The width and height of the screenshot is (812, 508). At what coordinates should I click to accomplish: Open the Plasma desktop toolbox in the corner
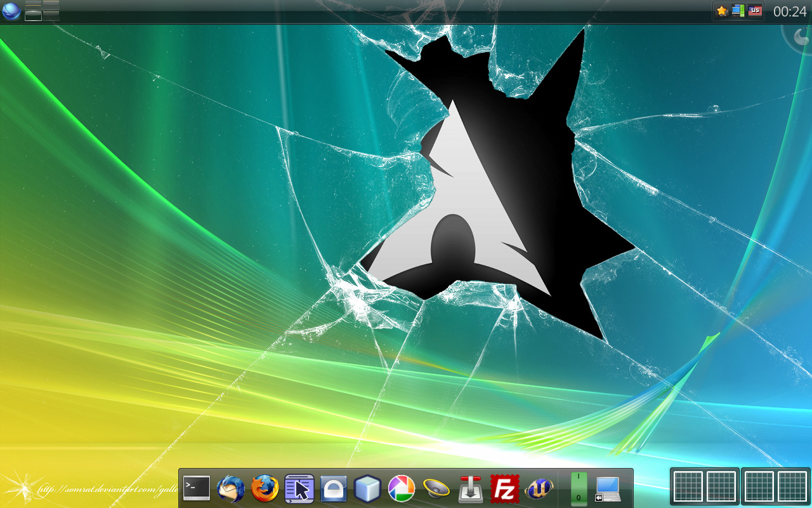801,37
